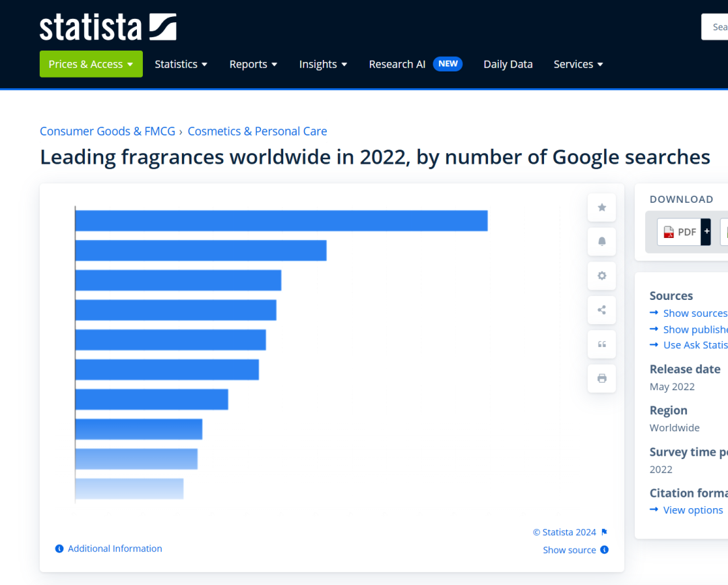Open chart settings gear icon
Viewport: 728px width, 585px height.
[x=601, y=276]
